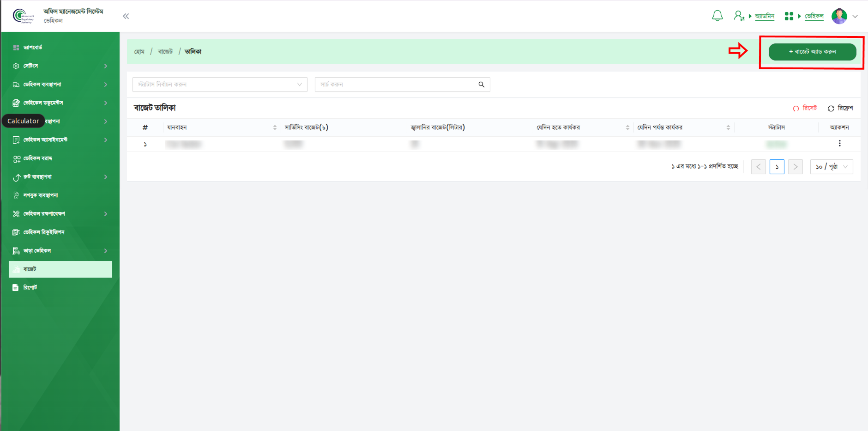868x431 pixels.
Task: Click the রিসেট reset icon
Action: click(796, 109)
